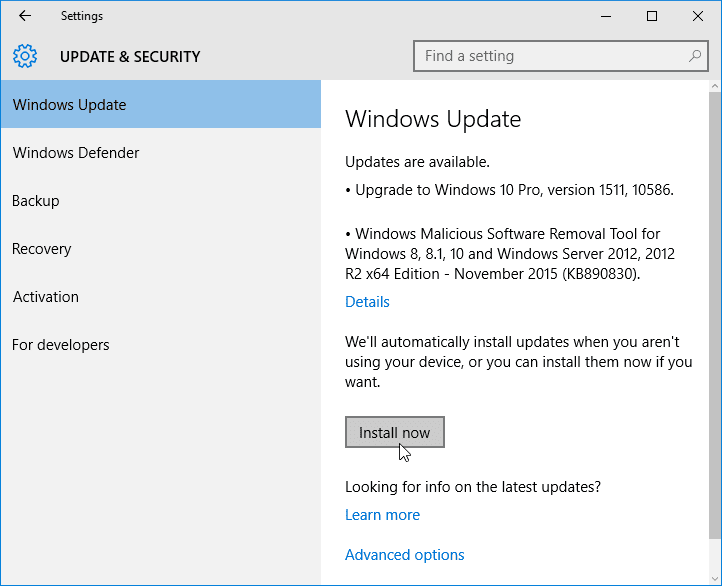Open Windows Defender settings
This screenshot has width=722, height=586.
point(161,152)
